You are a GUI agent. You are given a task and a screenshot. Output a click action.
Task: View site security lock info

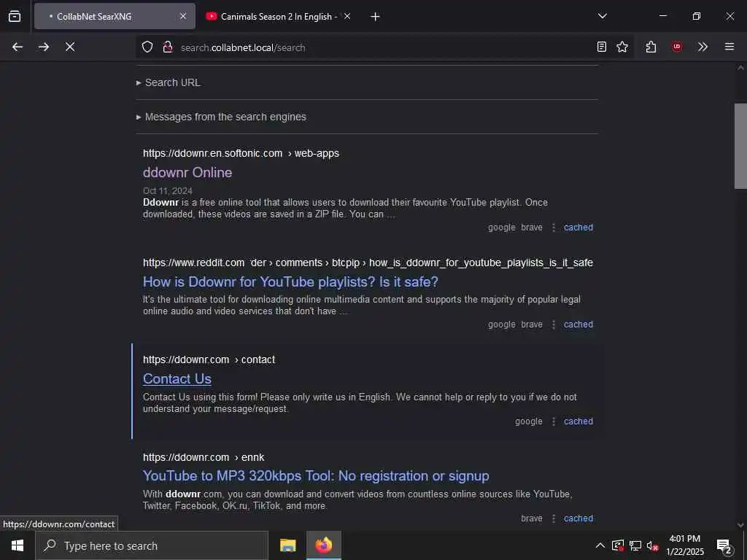(x=168, y=47)
